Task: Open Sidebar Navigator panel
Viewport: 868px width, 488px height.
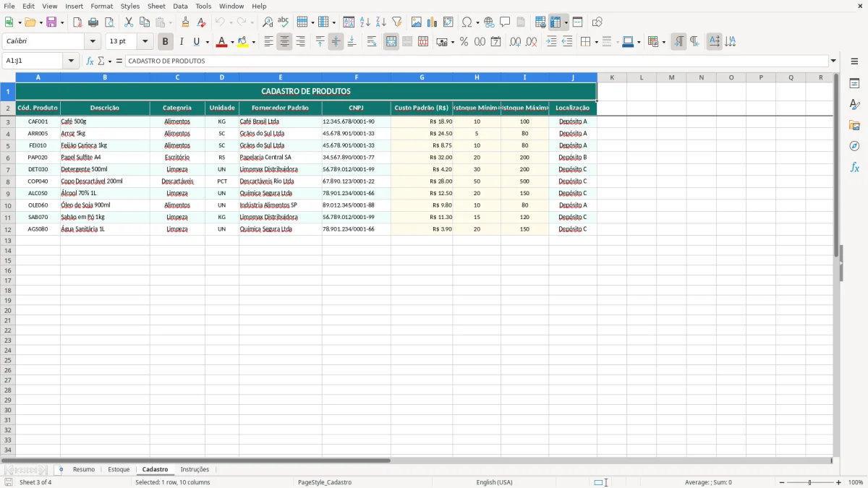Action: (854, 146)
